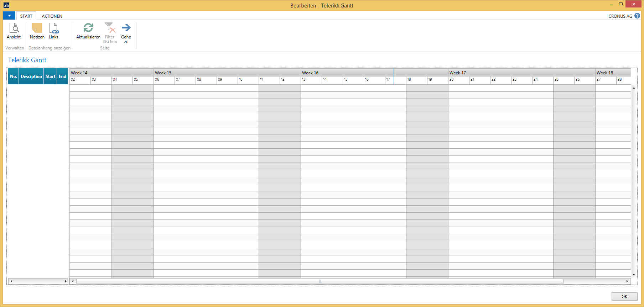Open the Ansicht view icon
This screenshot has height=307, width=644.
click(14, 28)
